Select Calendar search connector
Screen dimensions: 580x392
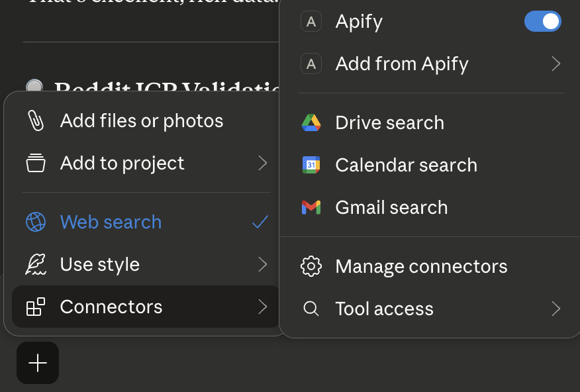click(x=431, y=165)
